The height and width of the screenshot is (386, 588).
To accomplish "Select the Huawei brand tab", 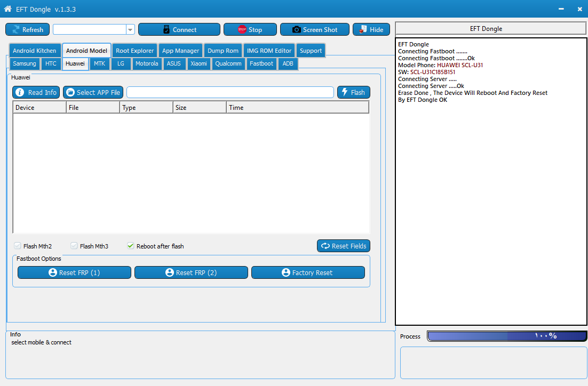I will [x=75, y=63].
